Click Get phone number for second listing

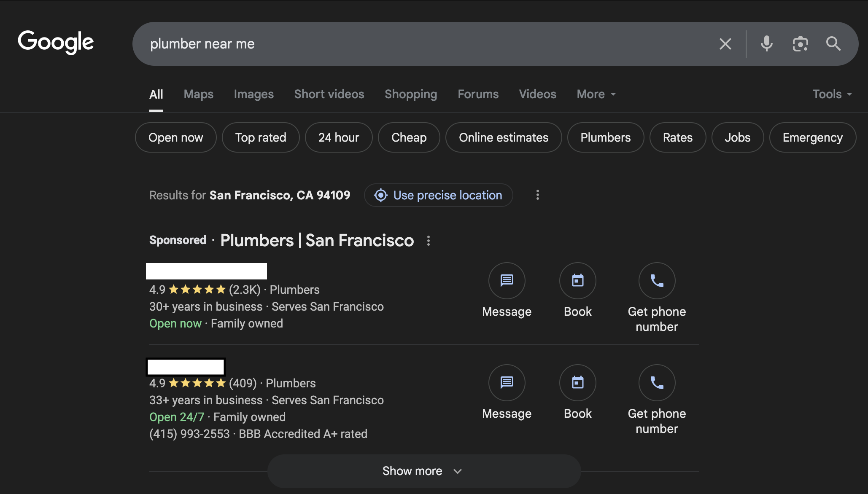tap(657, 383)
